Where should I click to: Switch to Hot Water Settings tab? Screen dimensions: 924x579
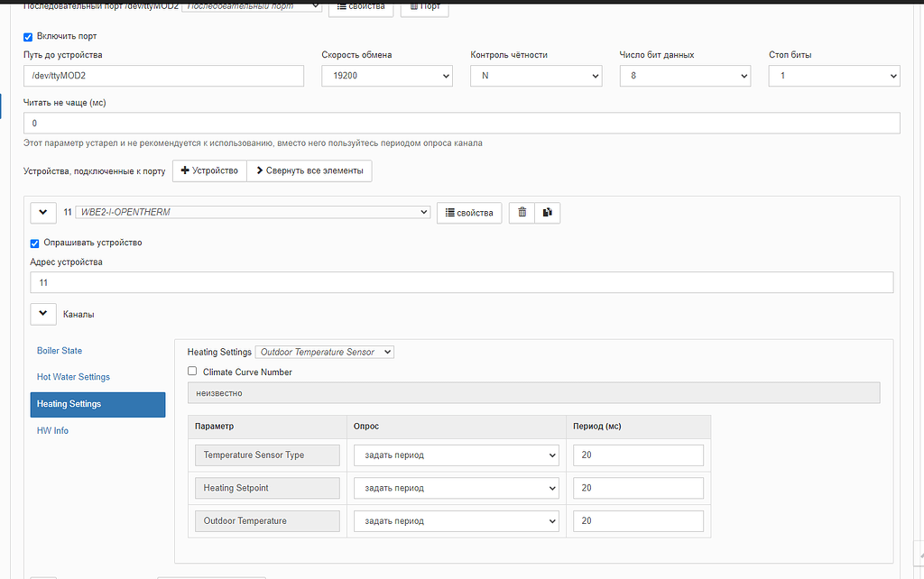73,377
